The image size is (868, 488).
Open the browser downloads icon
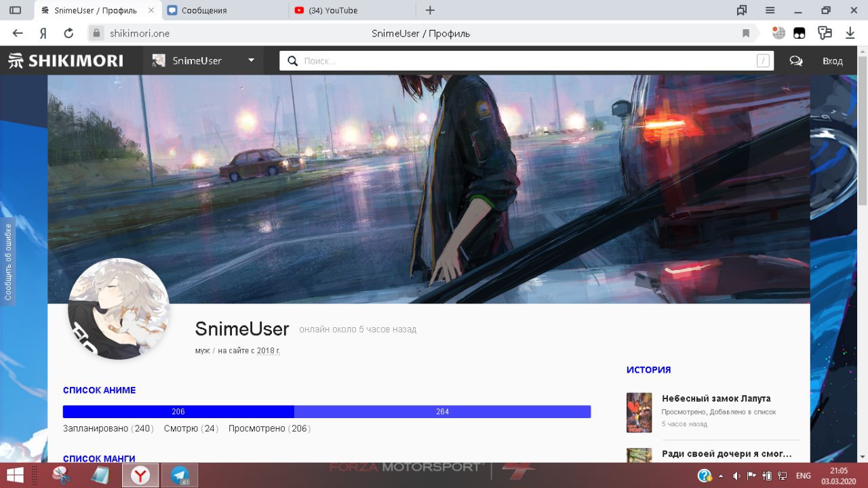pyautogui.click(x=850, y=33)
